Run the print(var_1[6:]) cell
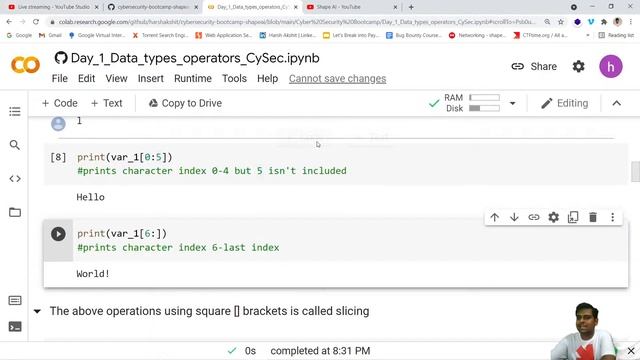Screen dimensions: 640x360 coord(58,234)
